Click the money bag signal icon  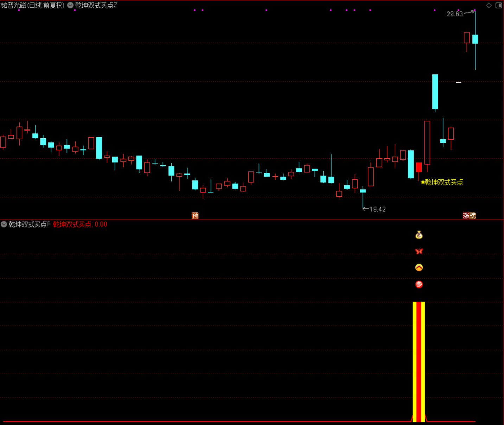(x=419, y=235)
